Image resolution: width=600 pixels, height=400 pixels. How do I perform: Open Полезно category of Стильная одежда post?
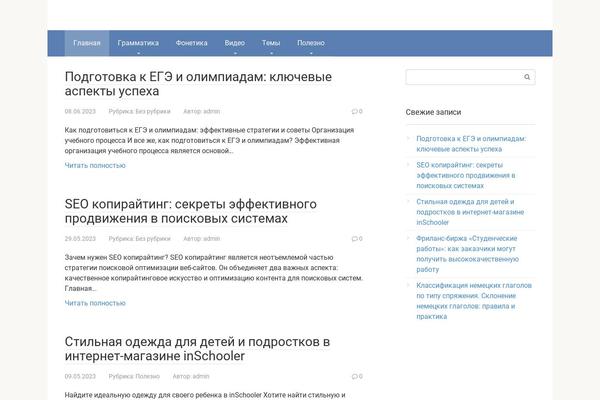click(x=147, y=376)
